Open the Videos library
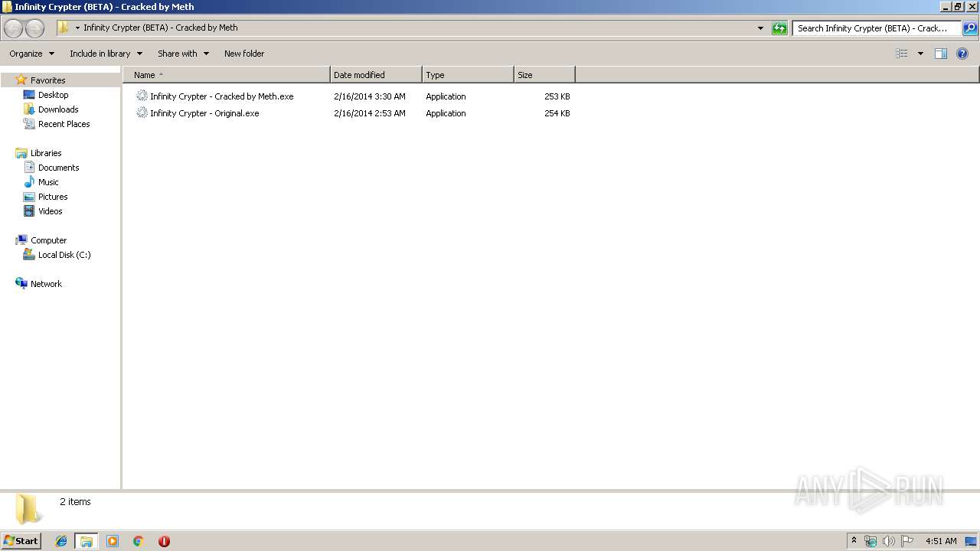This screenshot has width=980, height=551. pyautogui.click(x=50, y=211)
